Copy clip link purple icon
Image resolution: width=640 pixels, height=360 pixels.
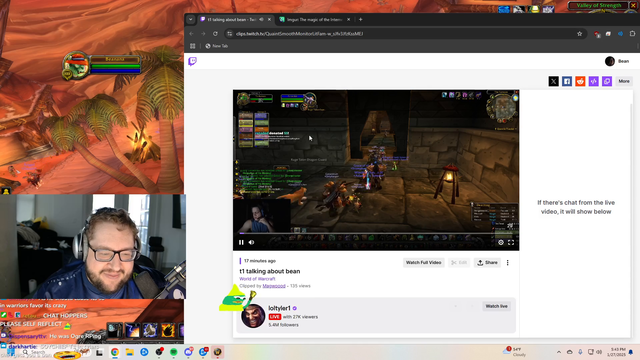607,81
